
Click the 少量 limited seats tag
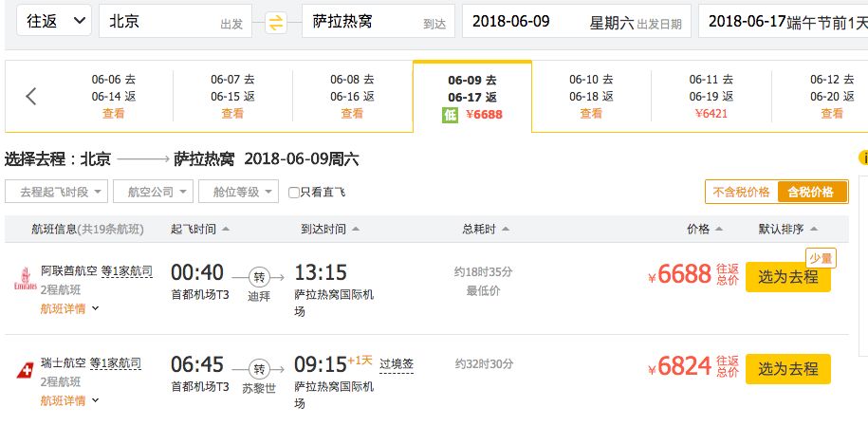click(821, 258)
